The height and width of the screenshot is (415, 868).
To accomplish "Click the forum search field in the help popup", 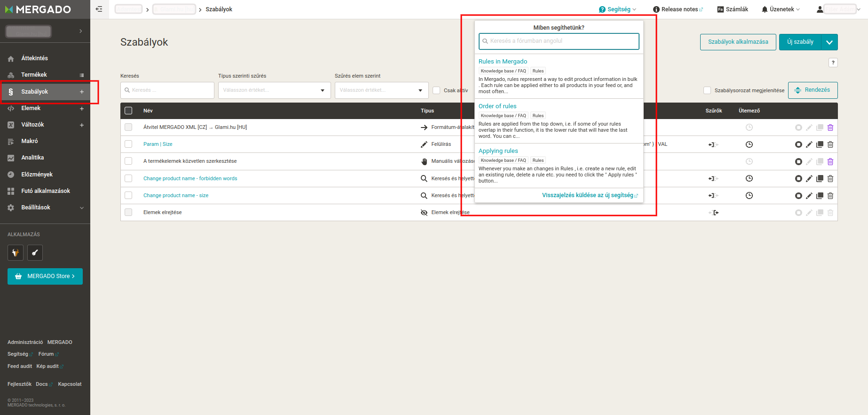I will (560, 41).
